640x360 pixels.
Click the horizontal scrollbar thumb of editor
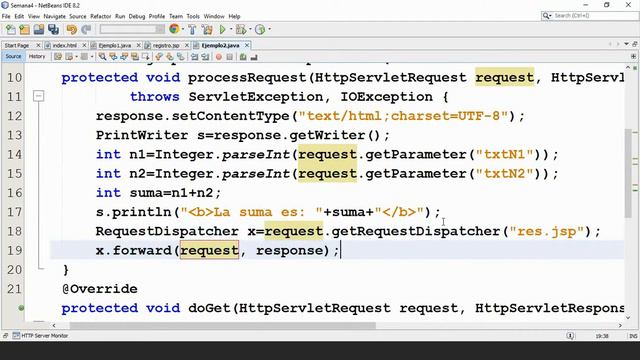[222, 325]
